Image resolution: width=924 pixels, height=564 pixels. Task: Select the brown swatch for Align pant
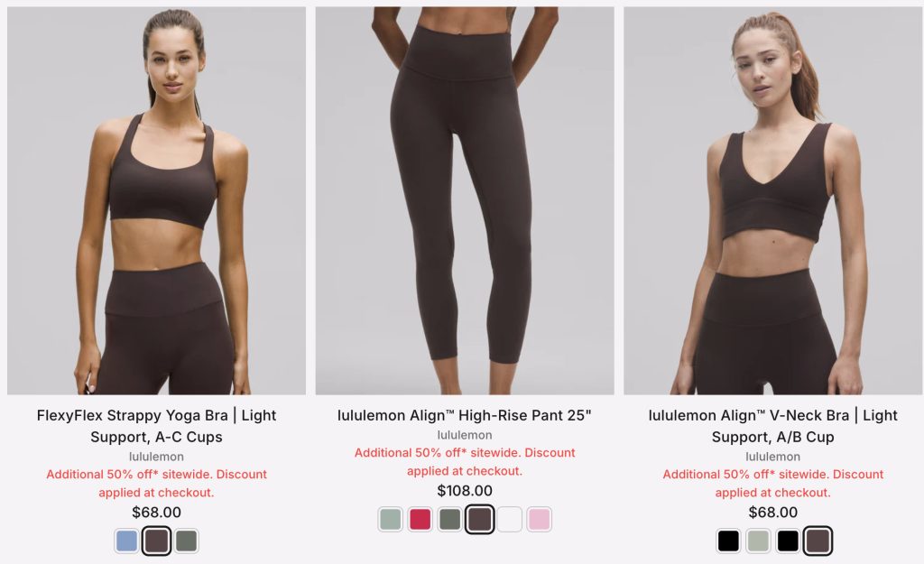(x=480, y=519)
